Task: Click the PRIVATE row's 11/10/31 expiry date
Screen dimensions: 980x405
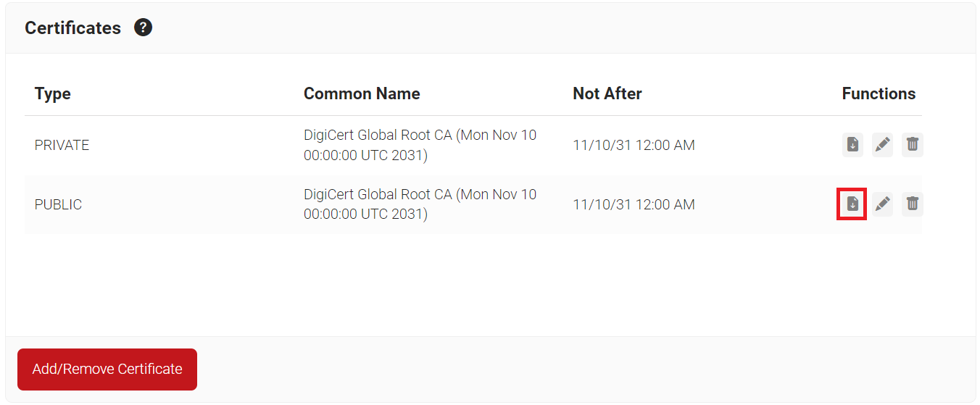Action: tap(634, 145)
